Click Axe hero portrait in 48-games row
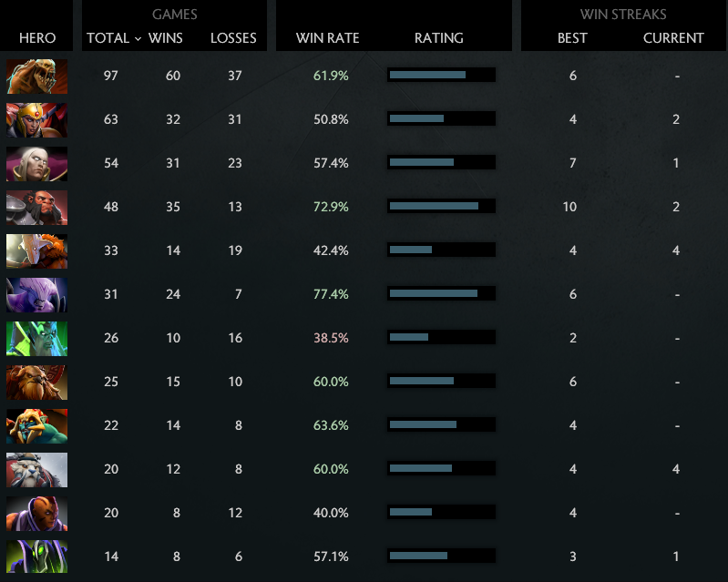 click(36, 208)
